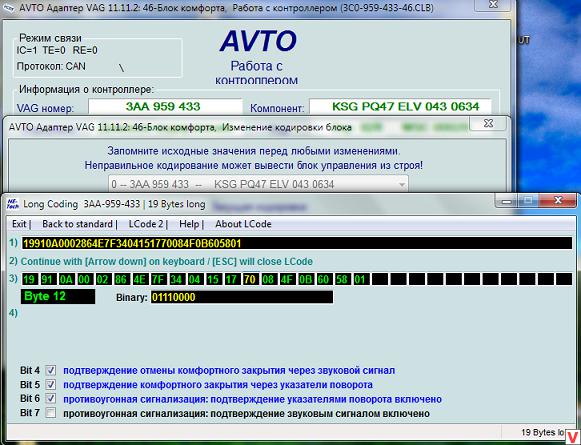Image resolution: width=581 pixels, height=445 pixels.
Task: Click the Byte 12 indicator label
Action: [x=58, y=296]
